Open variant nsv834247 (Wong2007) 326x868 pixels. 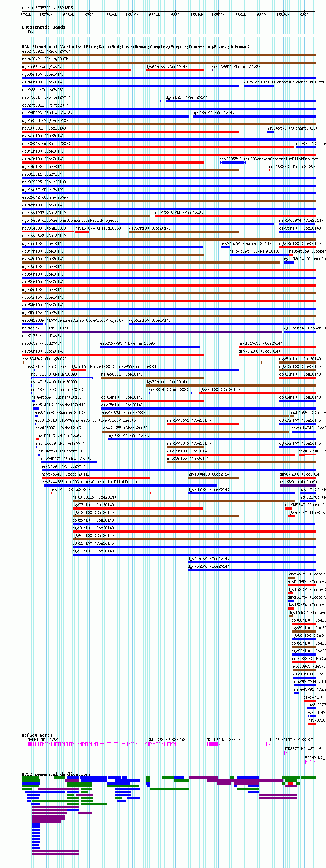(x=45, y=359)
